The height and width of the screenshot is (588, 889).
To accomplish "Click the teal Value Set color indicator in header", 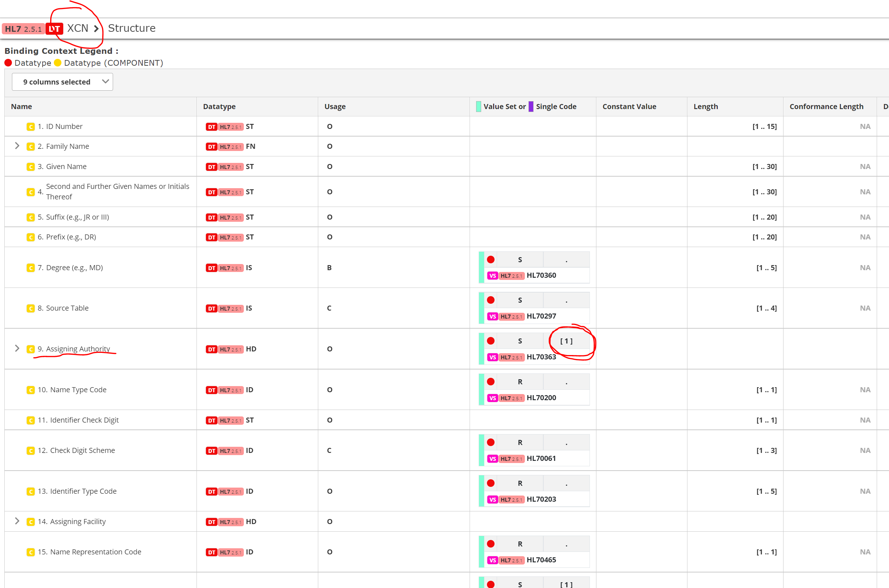I will click(478, 106).
